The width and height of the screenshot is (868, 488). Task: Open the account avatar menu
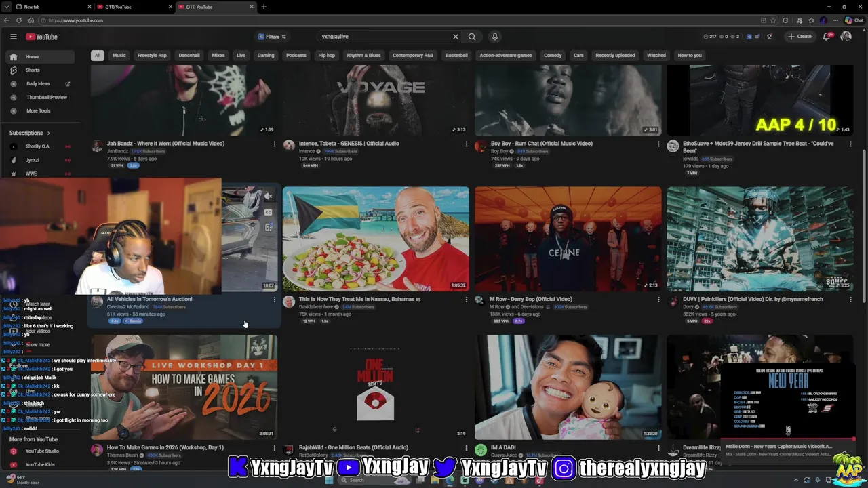pyautogui.click(x=846, y=37)
